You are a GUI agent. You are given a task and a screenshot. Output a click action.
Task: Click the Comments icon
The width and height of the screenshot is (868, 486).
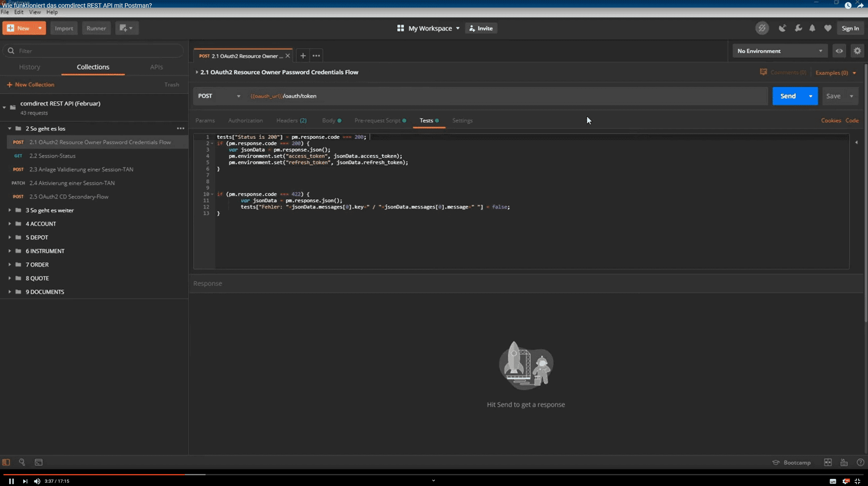pos(763,72)
